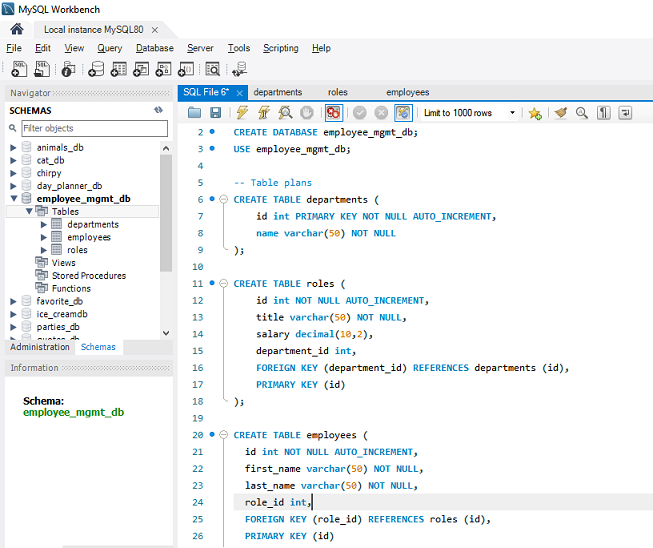
Task: Click the Filter objects search field
Action: click(x=95, y=128)
